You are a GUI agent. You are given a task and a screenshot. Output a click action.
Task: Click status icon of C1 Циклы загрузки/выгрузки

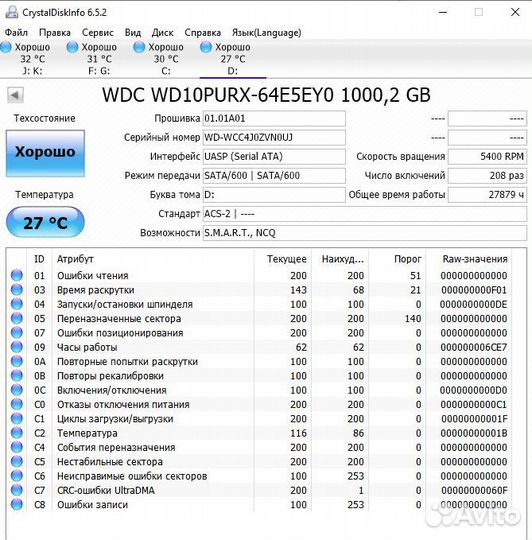pyautogui.click(x=17, y=418)
